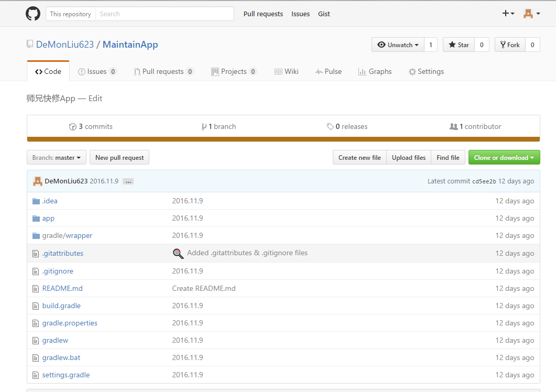Open the Graphs tab
This screenshot has width=556, height=392.
(x=375, y=72)
